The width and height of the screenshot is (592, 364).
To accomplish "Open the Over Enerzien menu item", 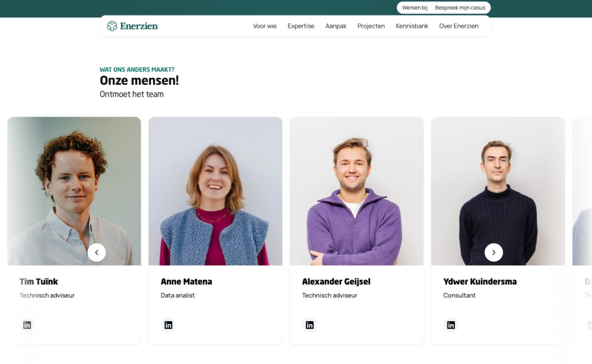I will [x=458, y=26].
